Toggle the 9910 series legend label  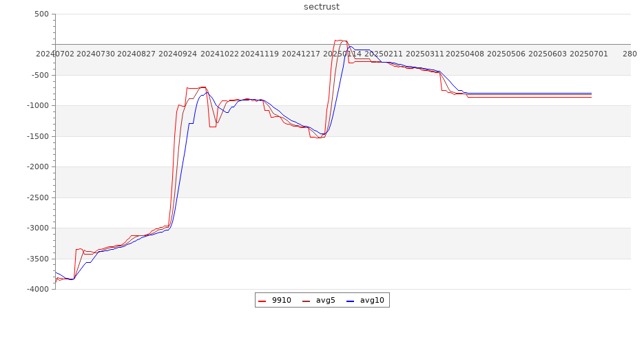click(x=281, y=301)
